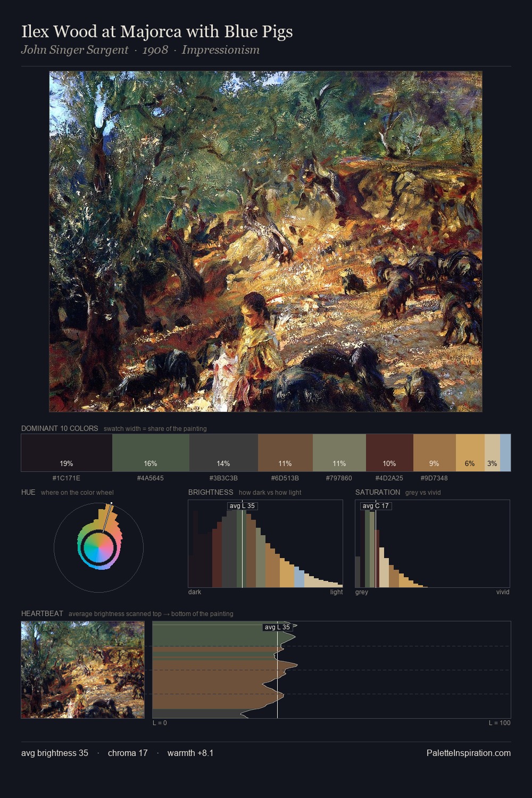Click the 'avg brightness 35' footer stat
The image size is (532, 798).
[55, 753]
